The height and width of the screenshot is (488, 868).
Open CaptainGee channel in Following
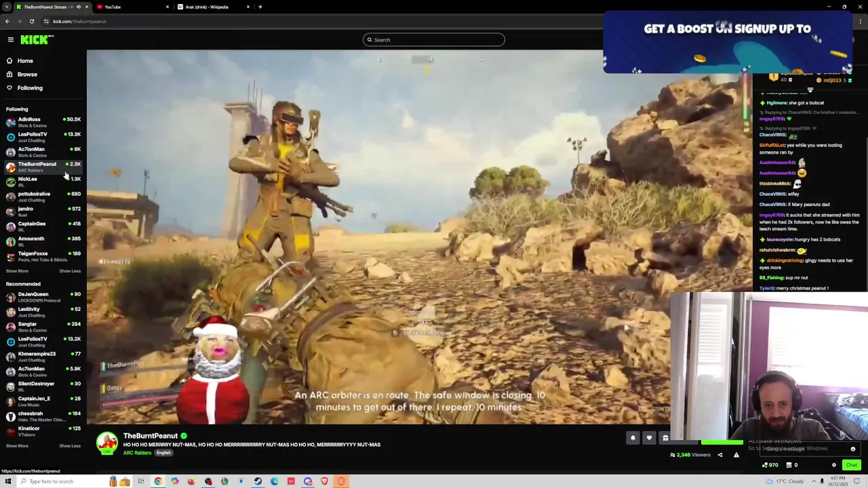(x=43, y=226)
